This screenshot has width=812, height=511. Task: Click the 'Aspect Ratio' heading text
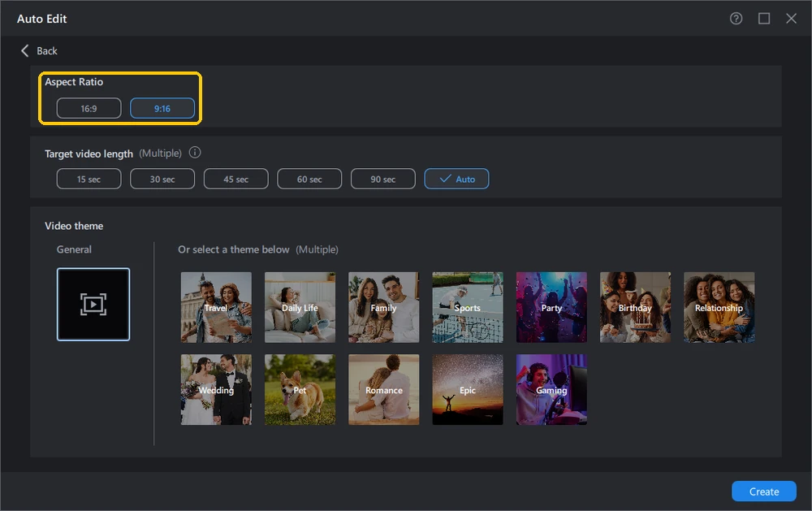click(74, 82)
